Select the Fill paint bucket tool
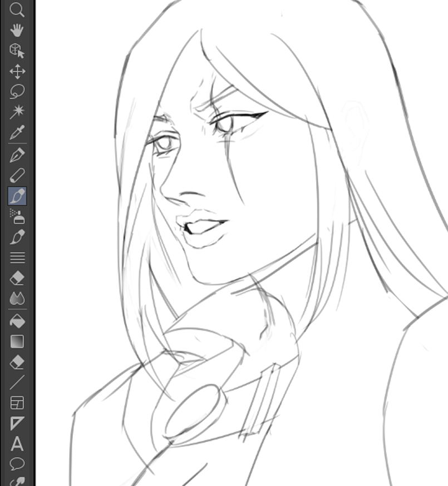Image resolution: width=448 pixels, height=486 pixels. coord(17,321)
